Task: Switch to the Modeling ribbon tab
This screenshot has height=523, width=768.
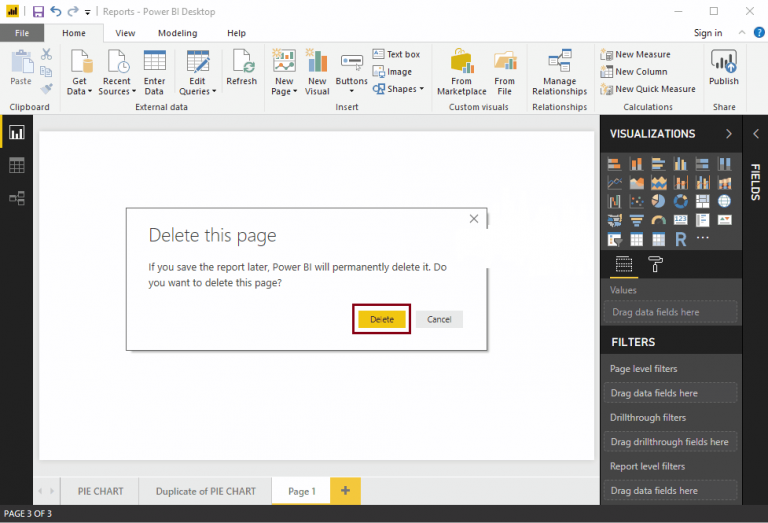Action: 177,33
